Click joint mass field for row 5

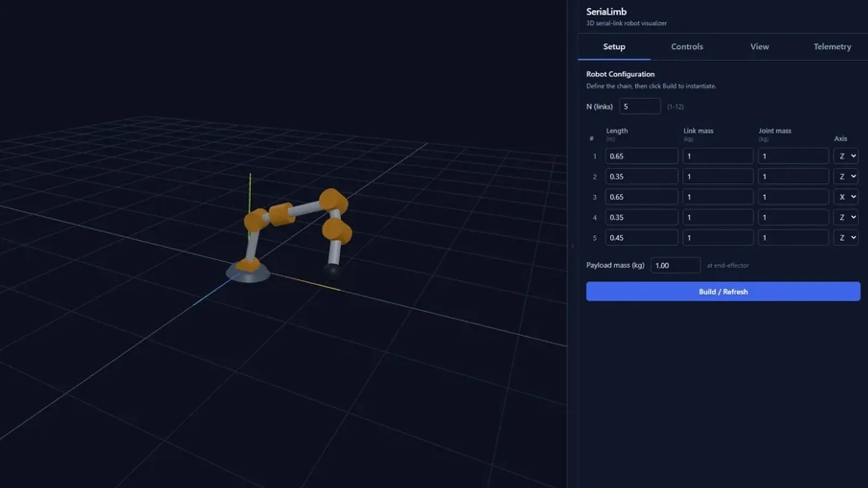coord(793,237)
